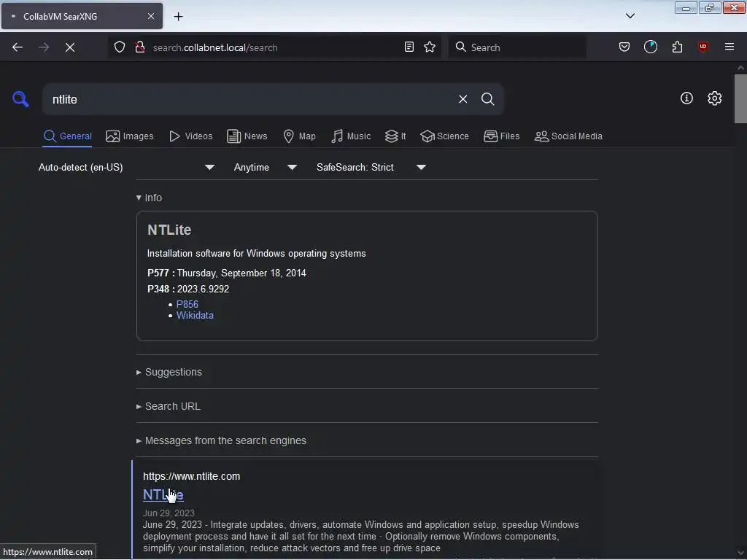Open the Anytime time range dropdown

[266, 167]
